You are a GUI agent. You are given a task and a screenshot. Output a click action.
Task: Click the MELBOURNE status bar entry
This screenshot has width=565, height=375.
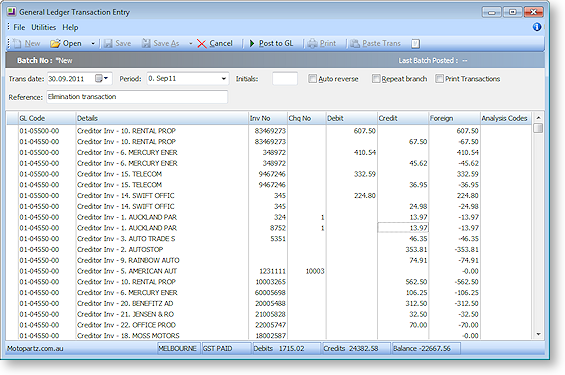pos(178,349)
